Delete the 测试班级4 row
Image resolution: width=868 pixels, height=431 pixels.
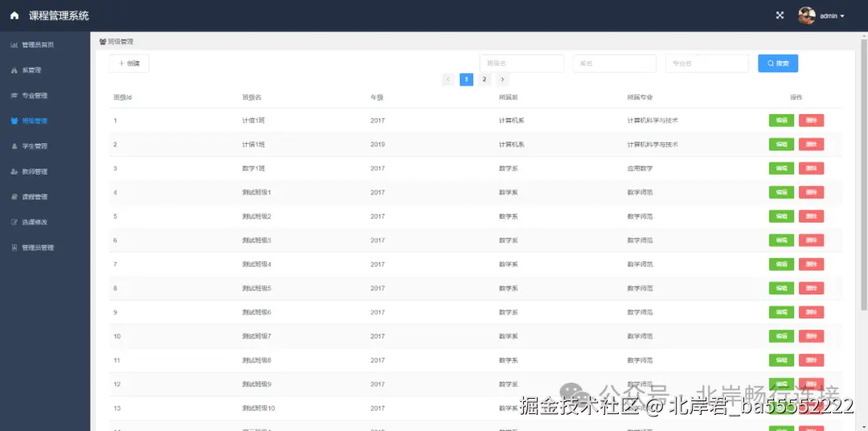pos(811,265)
